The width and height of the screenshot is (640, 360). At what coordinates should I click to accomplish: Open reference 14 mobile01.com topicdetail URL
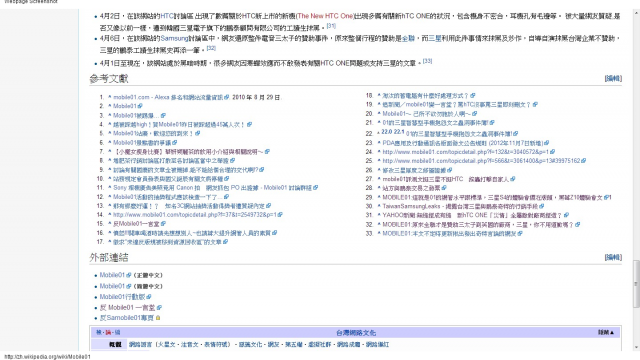tap(195, 215)
